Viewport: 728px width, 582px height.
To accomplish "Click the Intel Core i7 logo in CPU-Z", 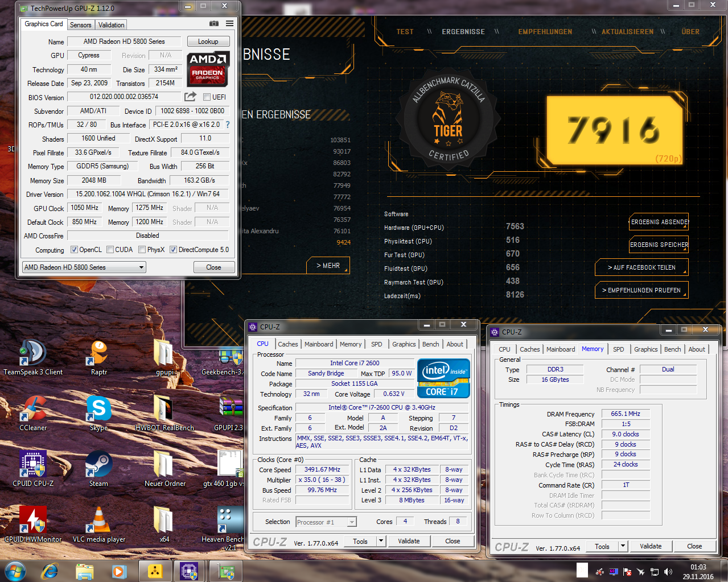I will click(x=443, y=378).
